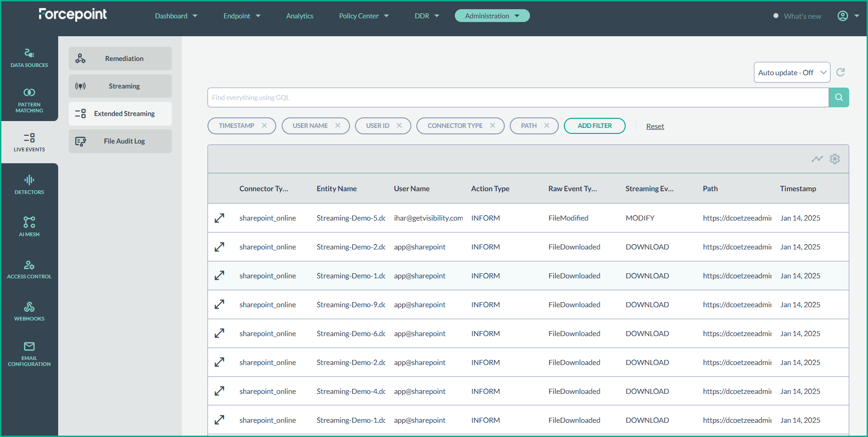Viewport: 868px width, 437px height.
Task: Click the table settings gear icon
Action: pos(835,159)
